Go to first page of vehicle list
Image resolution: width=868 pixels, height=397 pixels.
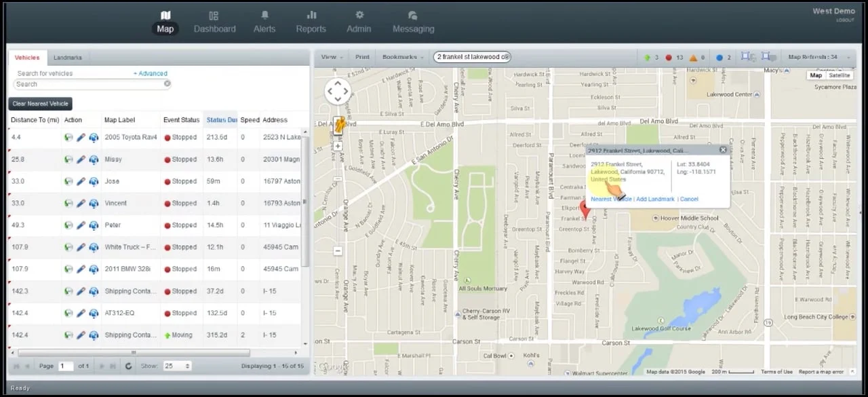tap(16, 366)
